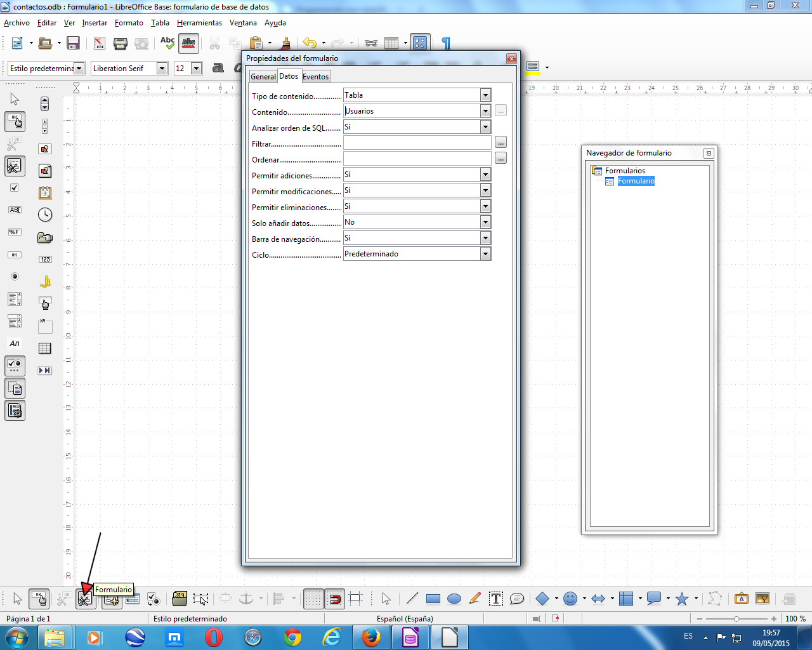Click the Highlighting color button
812x650 pixels.
[x=533, y=67]
